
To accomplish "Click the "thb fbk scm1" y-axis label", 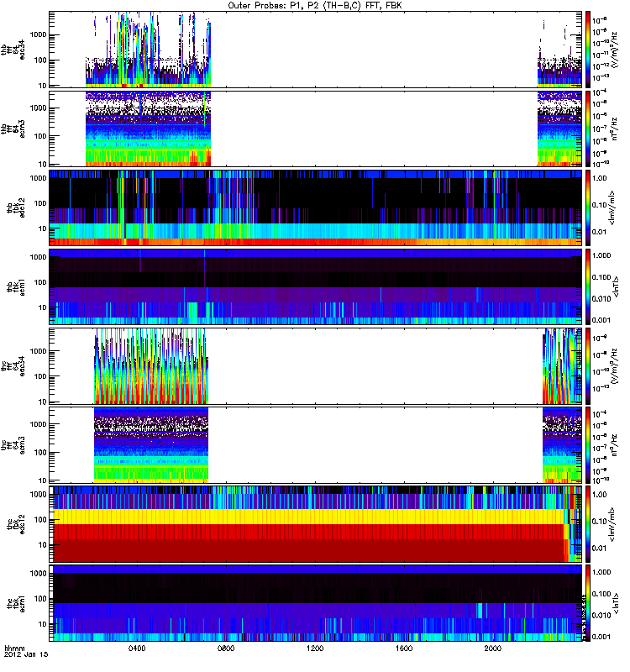I will tap(16, 286).
